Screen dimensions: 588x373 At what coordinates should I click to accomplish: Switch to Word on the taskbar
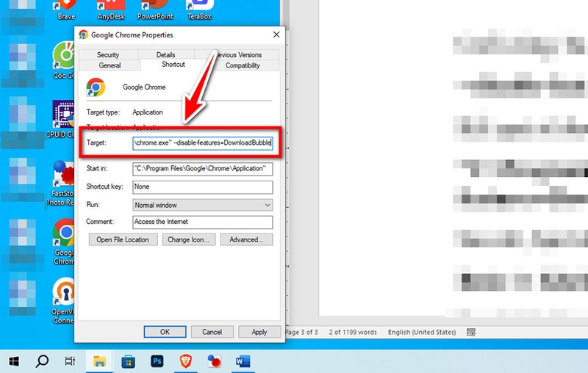243,361
